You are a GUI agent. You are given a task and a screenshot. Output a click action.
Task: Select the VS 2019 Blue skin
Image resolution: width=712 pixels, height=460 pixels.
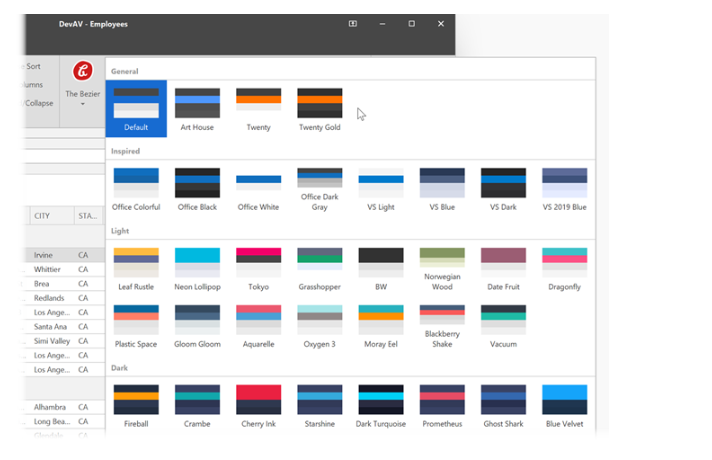(x=564, y=188)
